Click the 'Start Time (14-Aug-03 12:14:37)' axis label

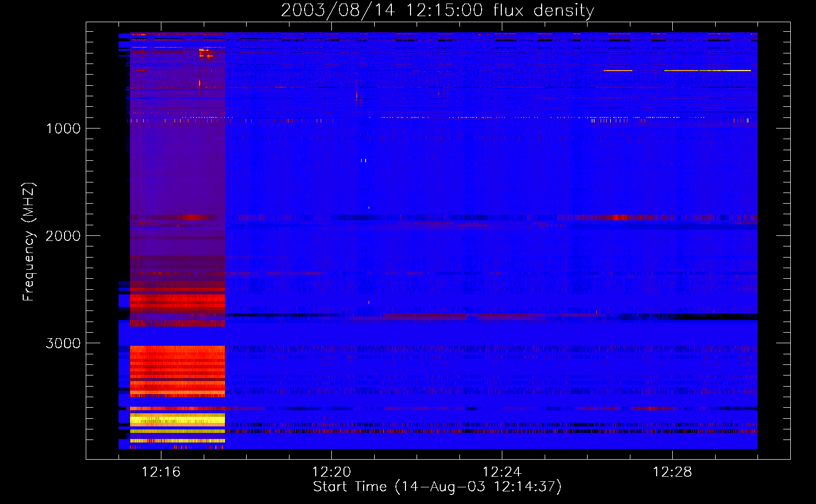437,487
